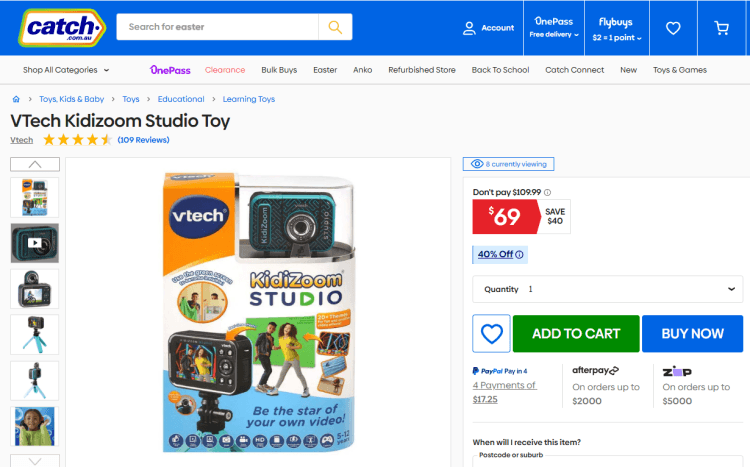
Task: Open the Account menu
Action: [x=488, y=28]
